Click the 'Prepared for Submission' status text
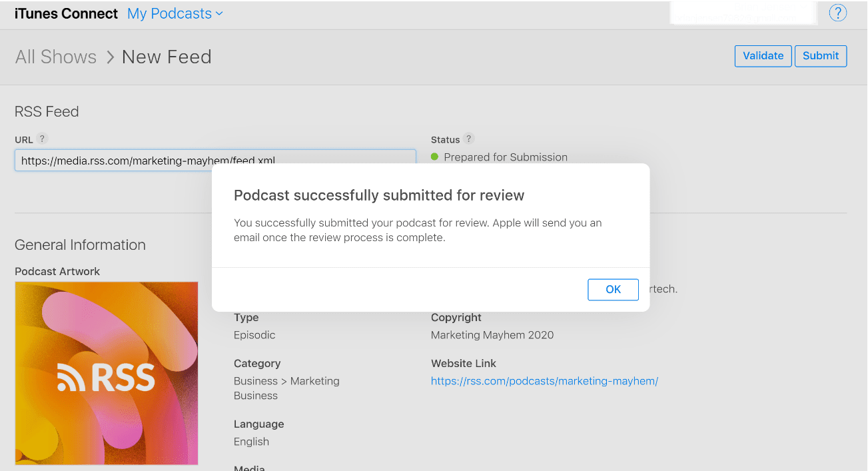The height and width of the screenshot is (471, 868). click(506, 157)
